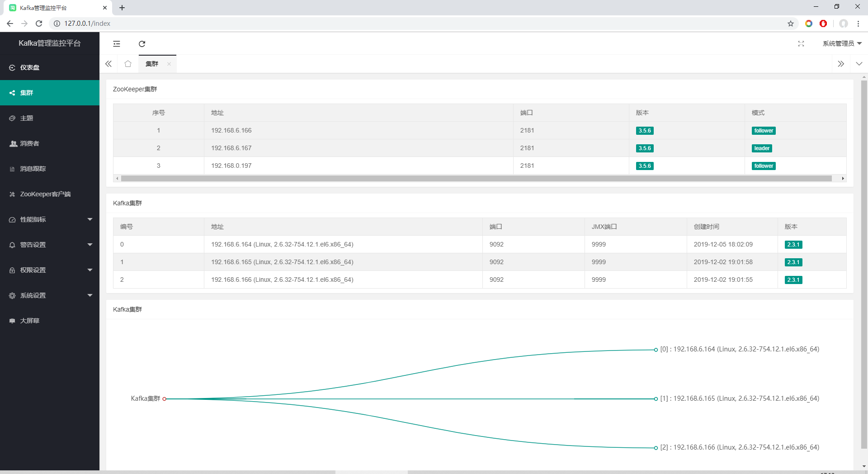This screenshot has width=868, height=474.
Task: Click the topic icon beside 主题
Action: click(12, 118)
